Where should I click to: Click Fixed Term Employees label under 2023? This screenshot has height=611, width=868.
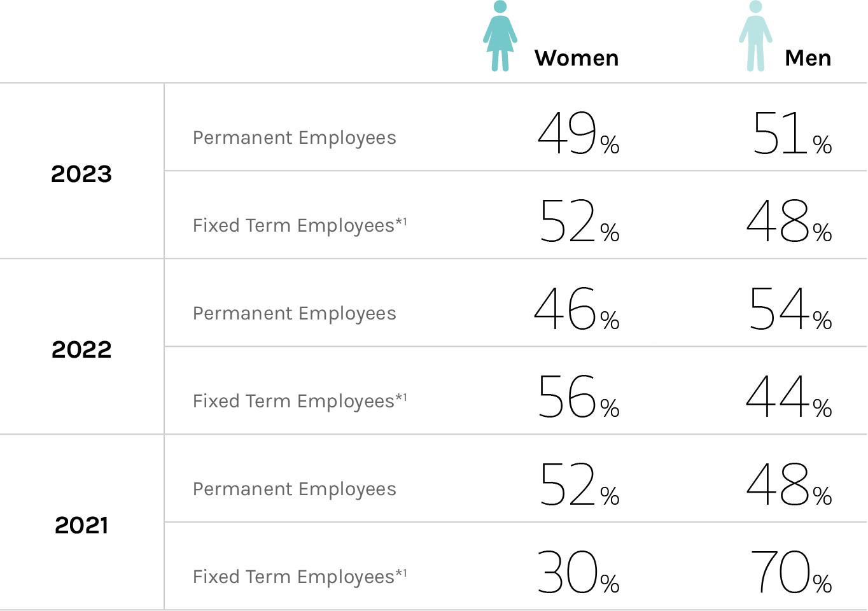tap(299, 226)
